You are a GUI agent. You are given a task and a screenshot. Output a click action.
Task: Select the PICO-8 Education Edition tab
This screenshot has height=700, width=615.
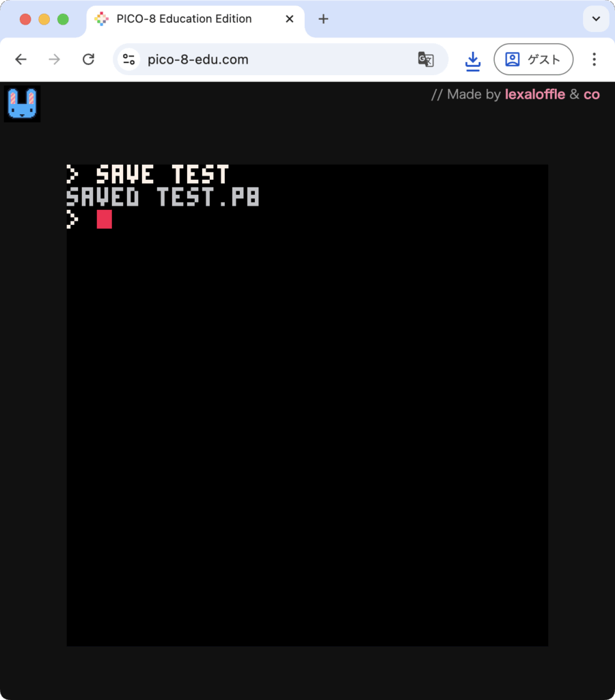coord(184,19)
